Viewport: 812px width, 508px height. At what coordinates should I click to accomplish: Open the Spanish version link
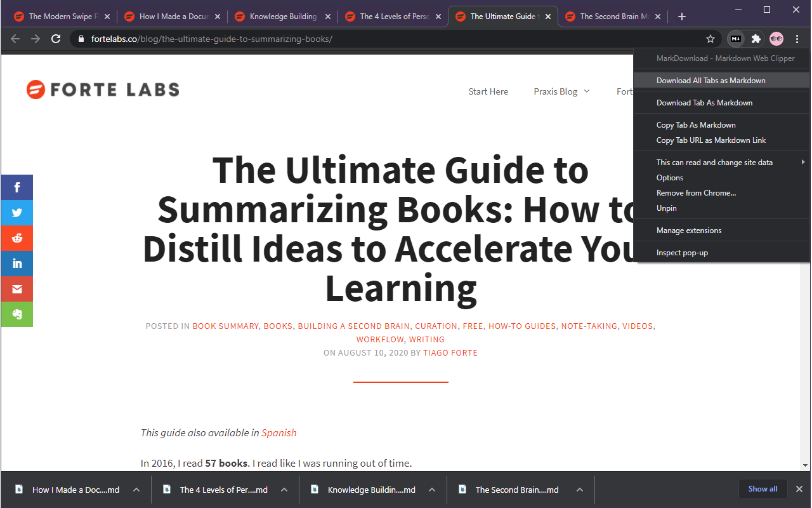pyautogui.click(x=278, y=432)
